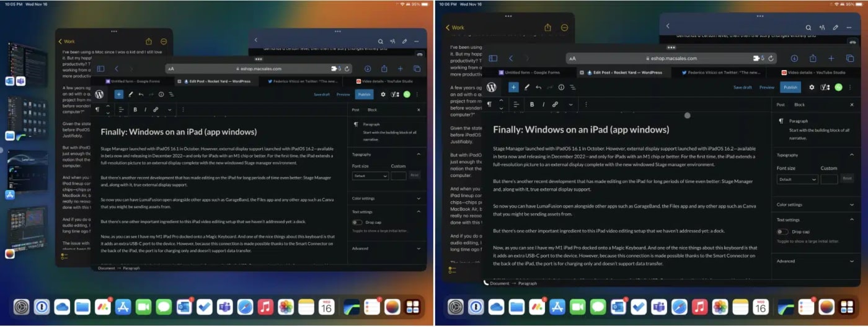Toggle italic formatting in 10:06 PM screenshot
The image size is (868, 327).
[543, 105]
